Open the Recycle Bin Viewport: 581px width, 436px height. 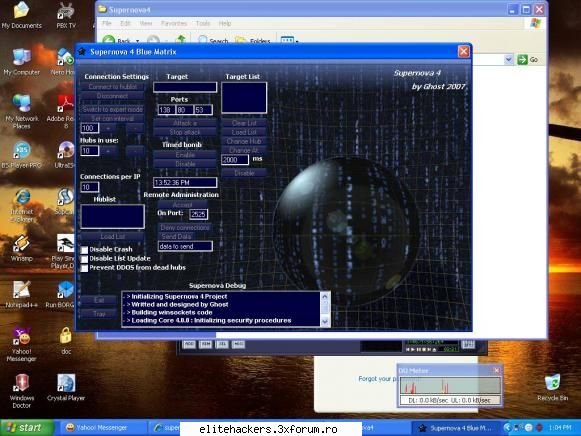tap(552, 387)
